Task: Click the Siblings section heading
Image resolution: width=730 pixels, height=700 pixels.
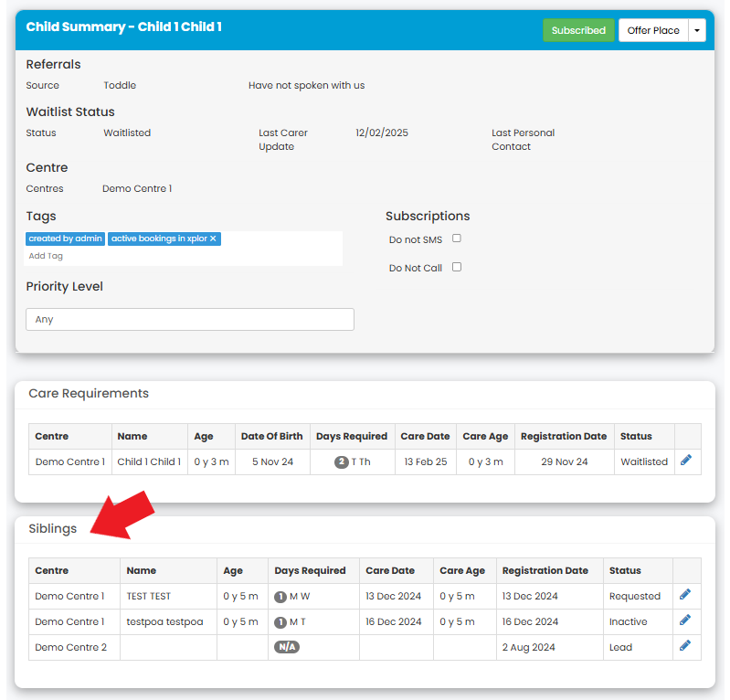Action: (53, 528)
